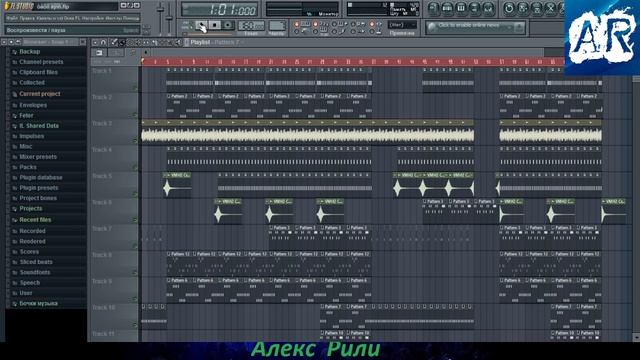The image size is (640, 360).
Task: Open the Playlist view shortcut icon
Action: click(433, 8)
